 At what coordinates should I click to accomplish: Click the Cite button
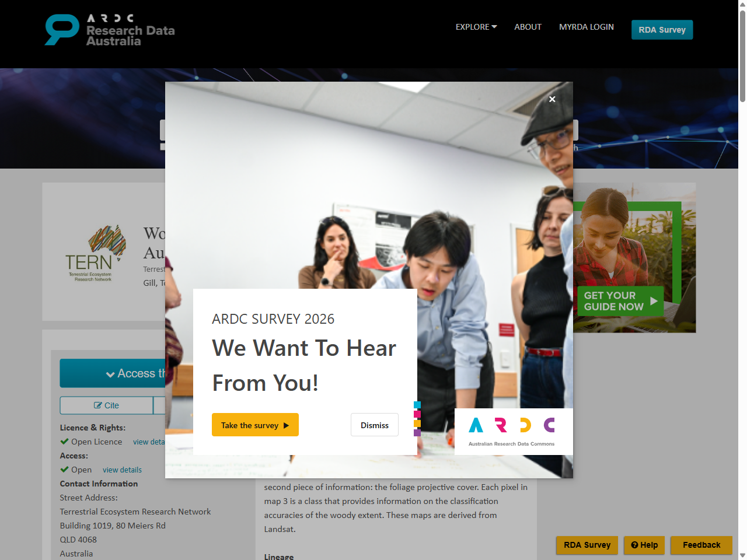(x=106, y=405)
